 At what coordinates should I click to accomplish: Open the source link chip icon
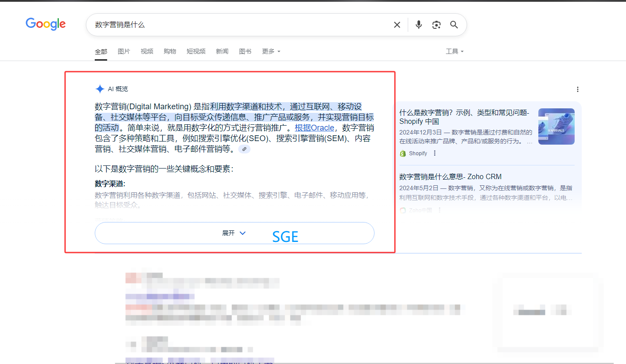pyautogui.click(x=244, y=149)
